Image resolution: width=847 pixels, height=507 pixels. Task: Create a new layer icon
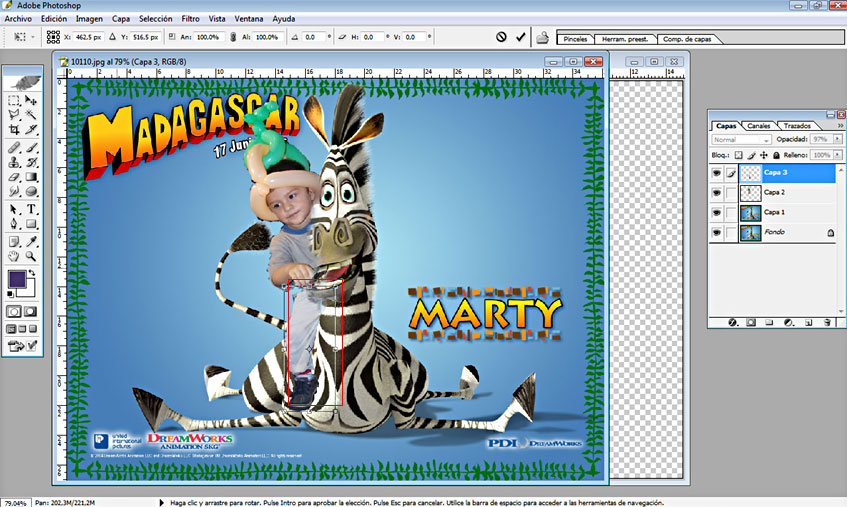(x=809, y=322)
